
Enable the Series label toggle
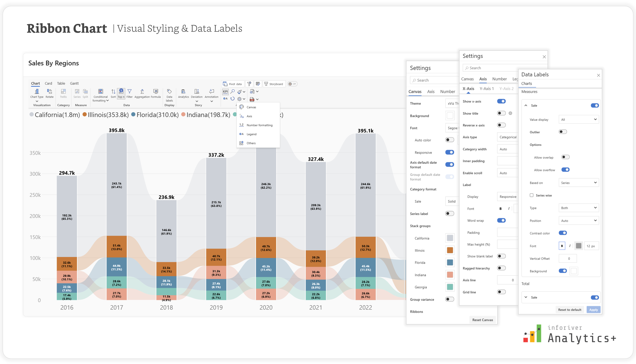[449, 213]
